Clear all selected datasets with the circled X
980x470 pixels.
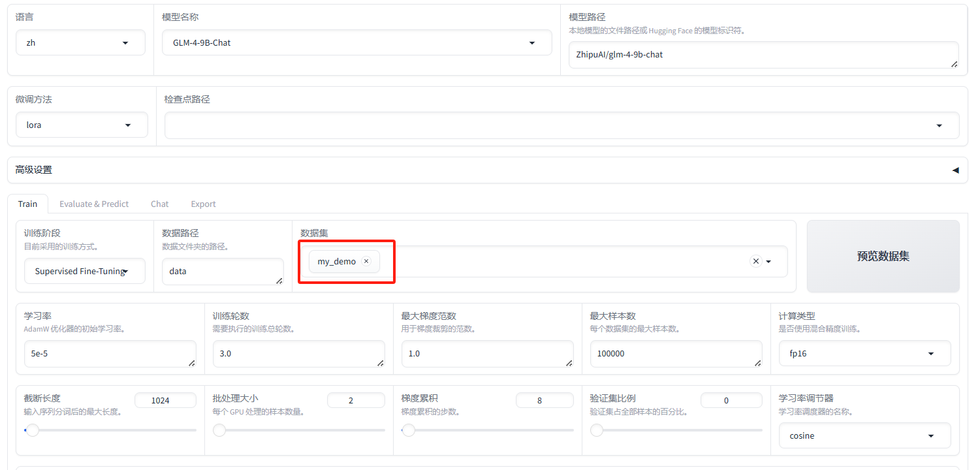pyautogui.click(x=755, y=261)
